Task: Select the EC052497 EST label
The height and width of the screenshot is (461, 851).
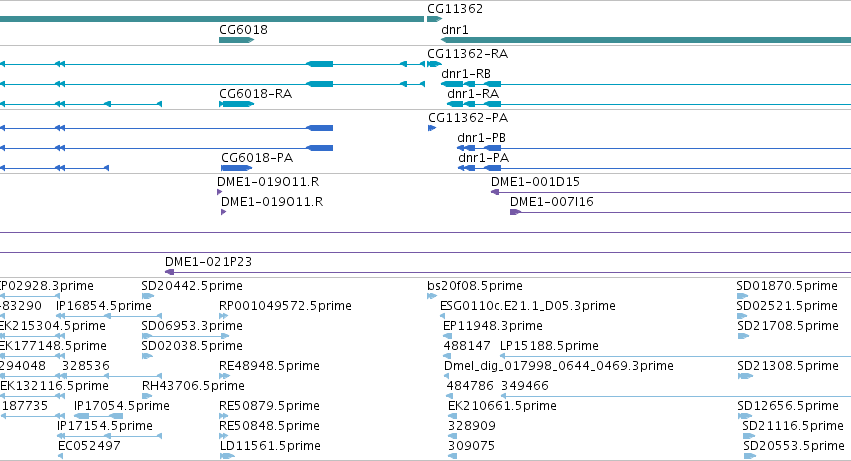Action: click(89, 446)
